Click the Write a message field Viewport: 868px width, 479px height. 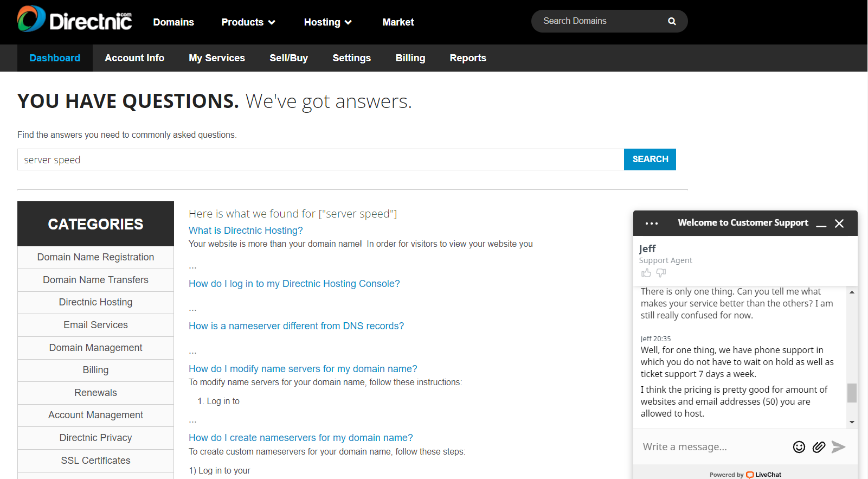(x=713, y=447)
